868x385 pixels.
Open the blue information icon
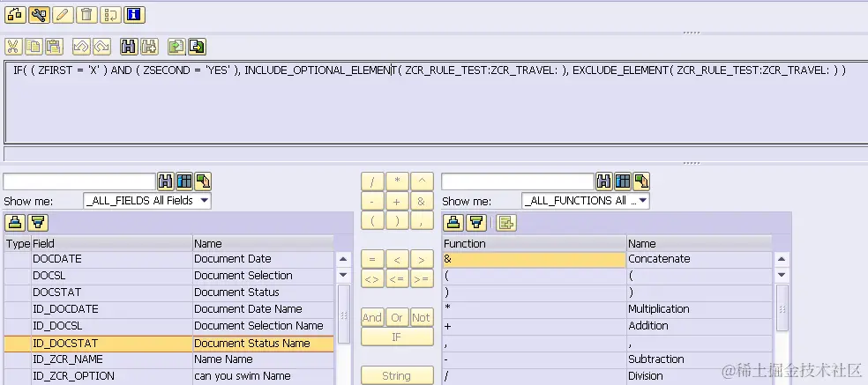pos(134,15)
